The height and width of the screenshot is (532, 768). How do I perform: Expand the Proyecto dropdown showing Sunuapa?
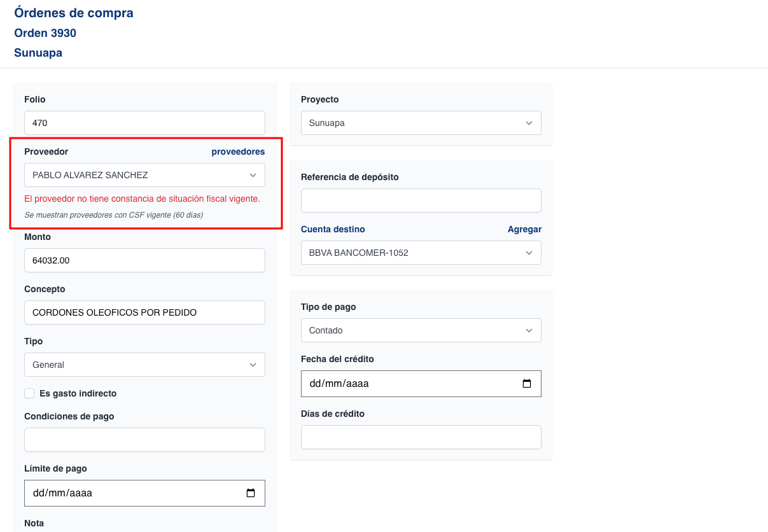(421, 123)
